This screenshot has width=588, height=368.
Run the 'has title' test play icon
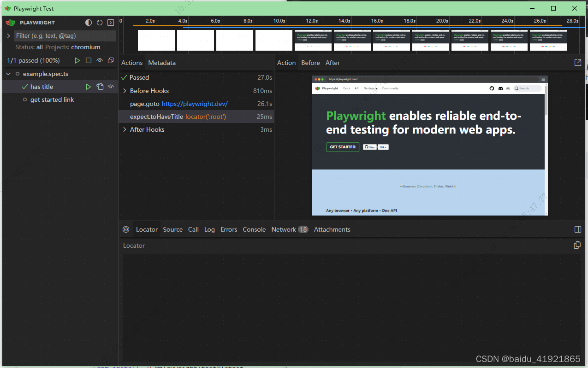coord(89,87)
